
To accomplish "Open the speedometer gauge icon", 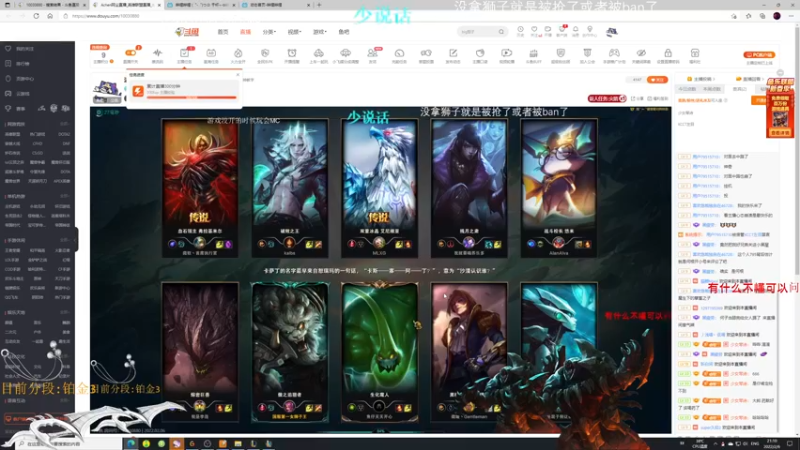I will coord(399,53).
